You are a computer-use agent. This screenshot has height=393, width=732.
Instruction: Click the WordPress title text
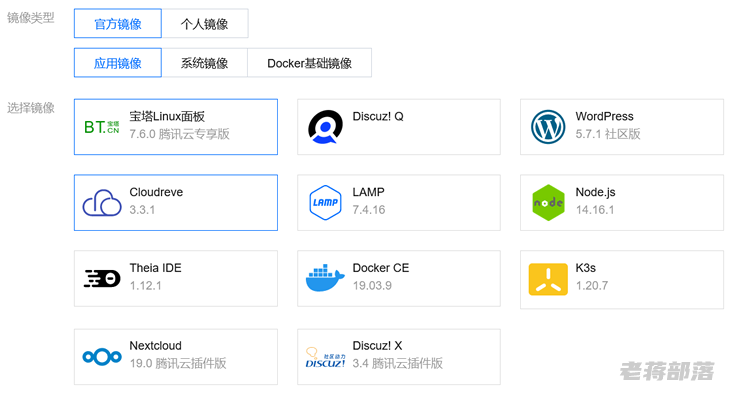coord(604,116)
